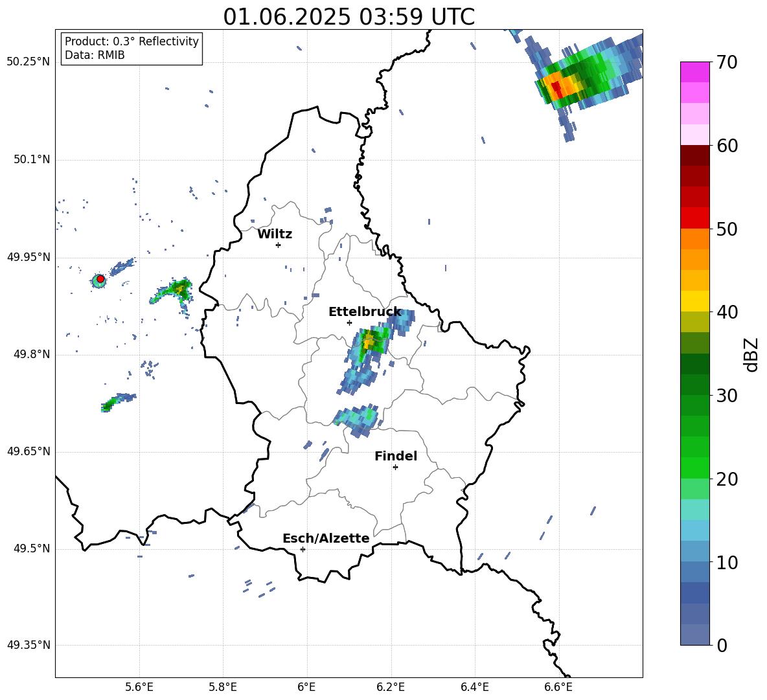Click the 50.1°N latitude label
The height and width of the screenshot is (700, 767).
[x=32, y=159]
